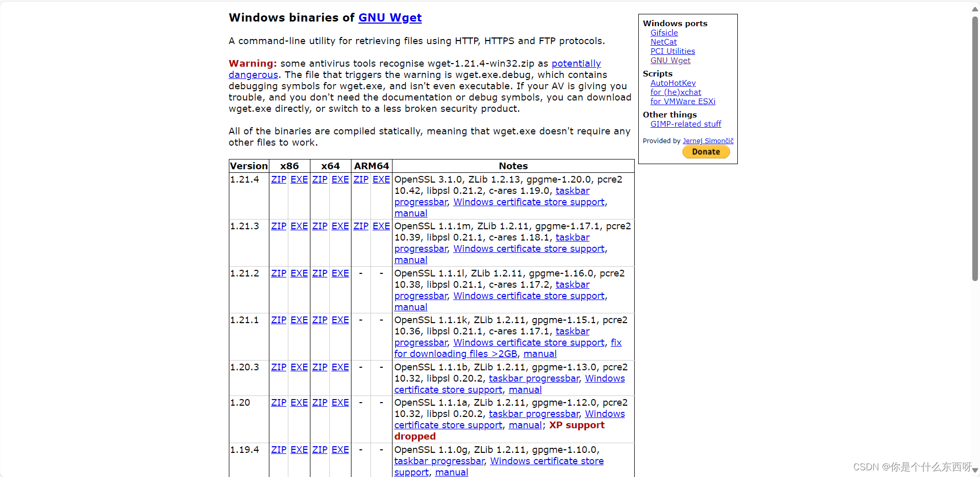Open PCI Utilities sidebar link
The height and width of the screenshot is (477, 980).
point(673,51)
